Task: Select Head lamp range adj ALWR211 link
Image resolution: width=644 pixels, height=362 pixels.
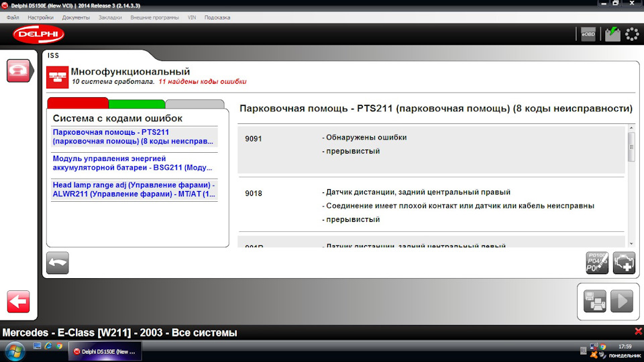Action: coord(134,190)
